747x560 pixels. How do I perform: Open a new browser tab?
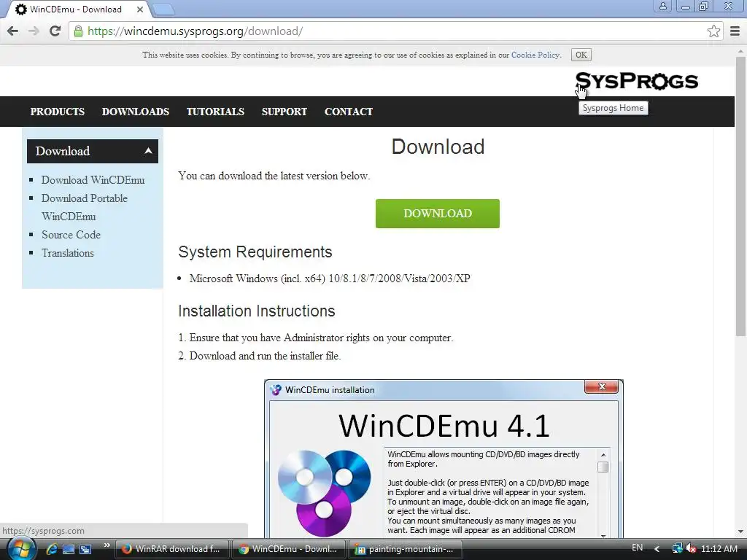click(x=163, y=9)
